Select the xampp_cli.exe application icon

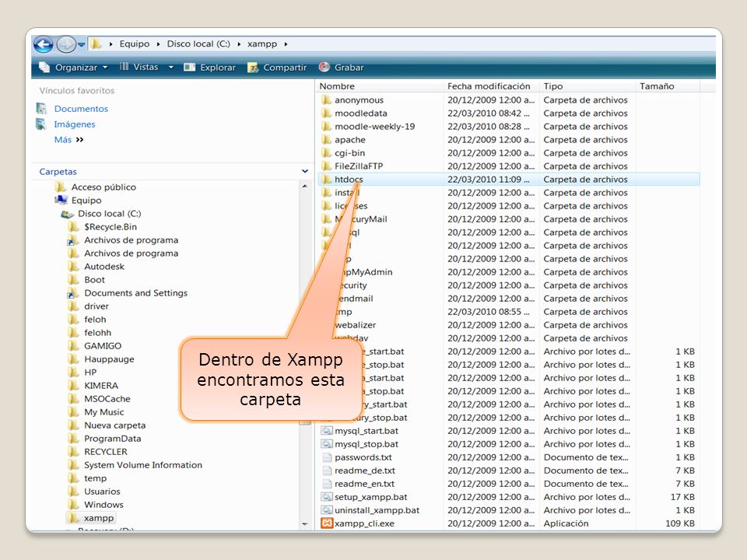click(x=326, y=523)
